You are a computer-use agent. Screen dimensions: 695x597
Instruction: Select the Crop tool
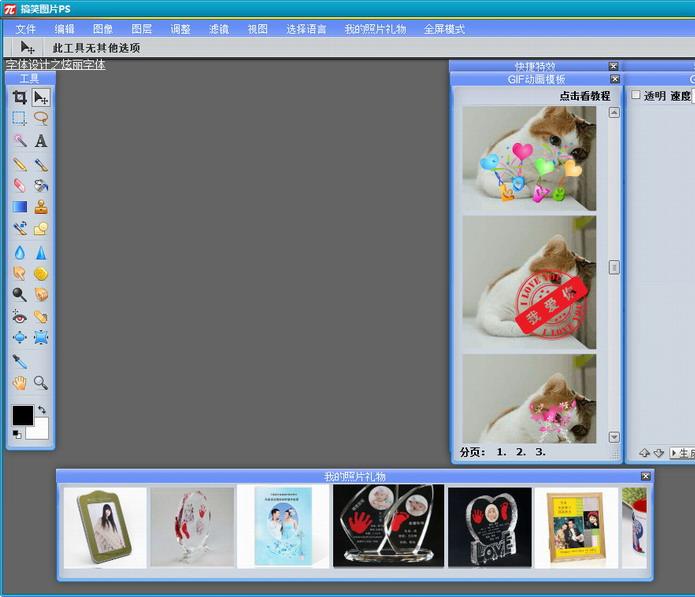click(x=19, y=97)
